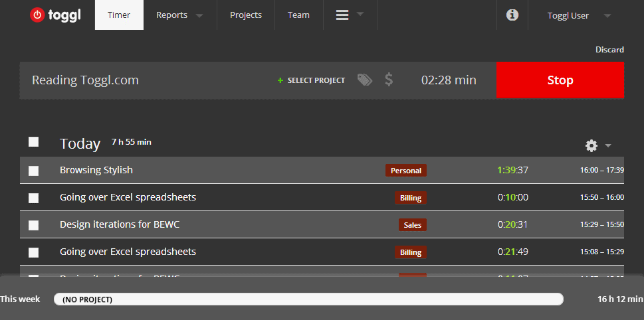Tick the Browsing Stylish entry checkbox

point(34,171)
